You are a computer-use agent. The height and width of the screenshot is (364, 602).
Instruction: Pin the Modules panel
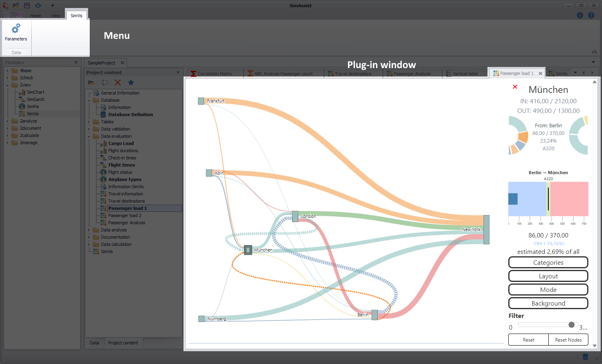(76, 62)
